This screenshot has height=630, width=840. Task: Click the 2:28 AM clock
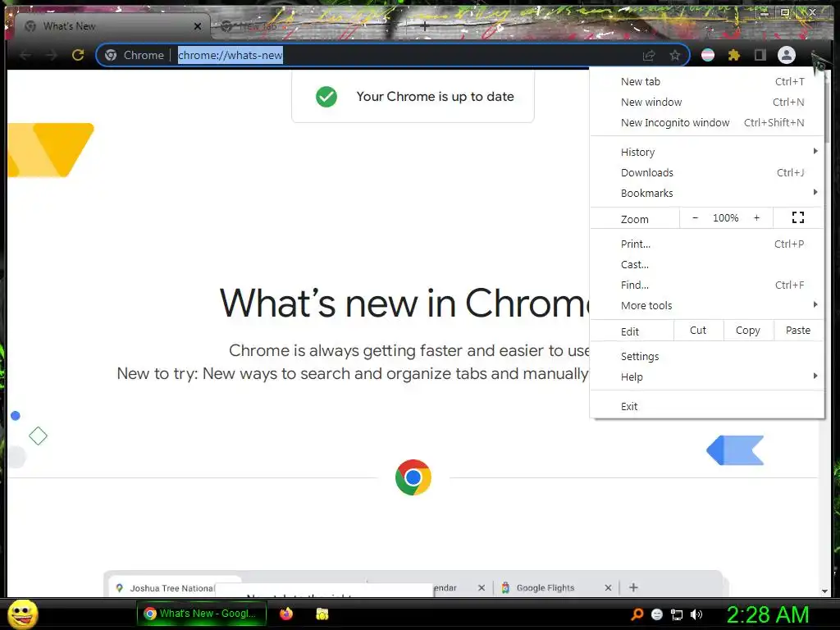click(767, 614)
